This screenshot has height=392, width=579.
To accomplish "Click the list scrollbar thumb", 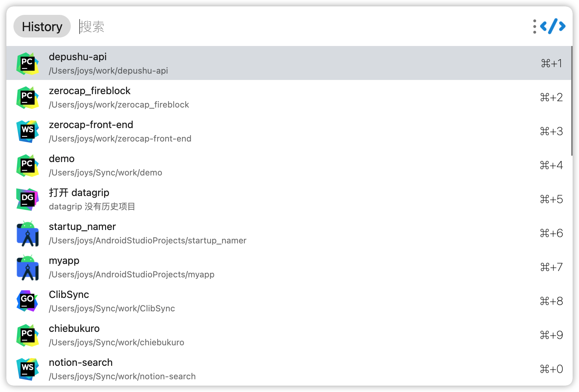I will (572, 101).
